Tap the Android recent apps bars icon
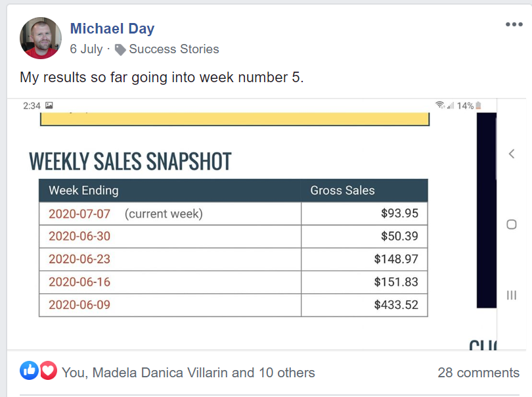Screen dimensions: 532x397 512,295
